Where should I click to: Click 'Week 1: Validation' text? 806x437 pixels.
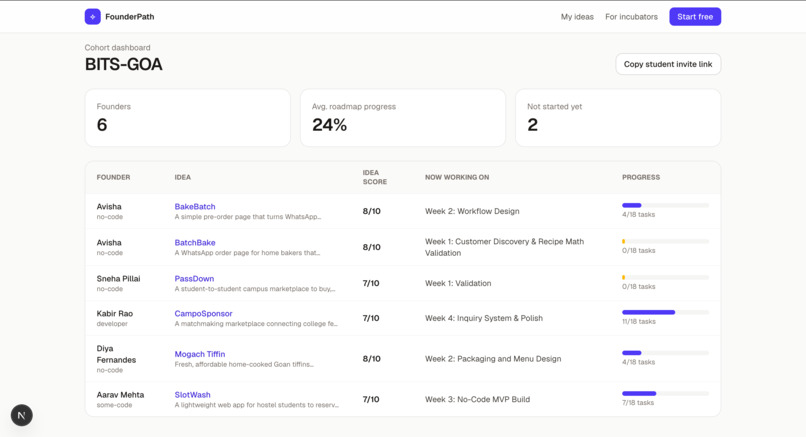[457, 283]
